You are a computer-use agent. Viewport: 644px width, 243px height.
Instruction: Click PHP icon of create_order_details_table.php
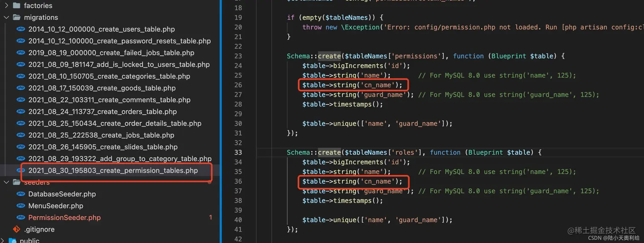point(20,123)
